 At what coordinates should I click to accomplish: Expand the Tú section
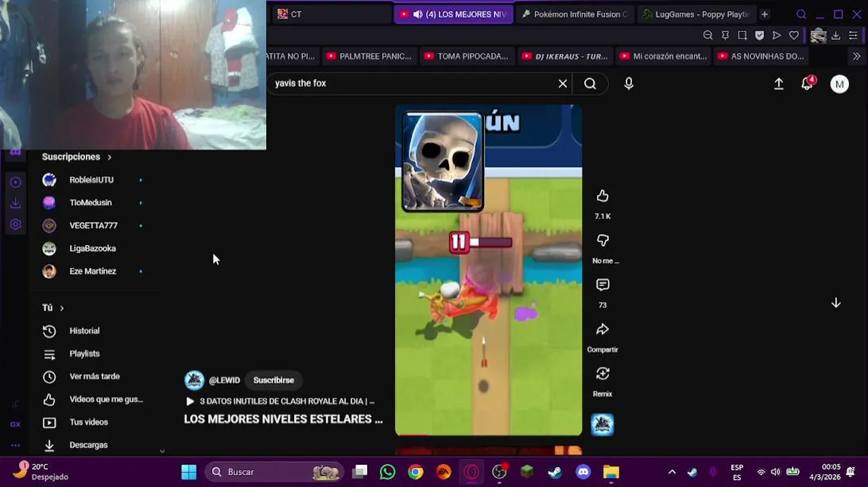53,308
